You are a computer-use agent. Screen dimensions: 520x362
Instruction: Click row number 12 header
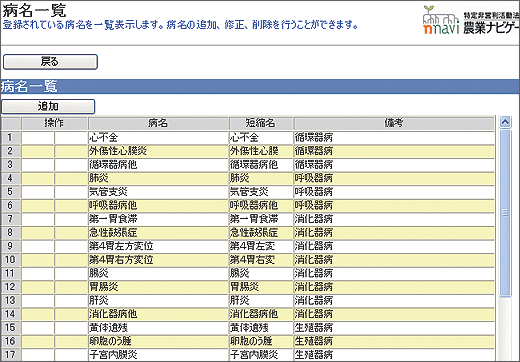click(11, 287)
